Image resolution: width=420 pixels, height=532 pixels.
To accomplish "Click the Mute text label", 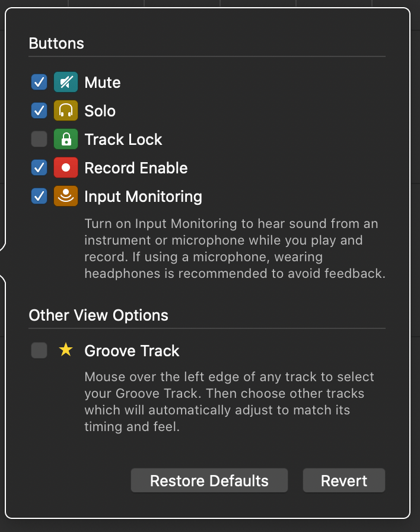I will click(103, 83).
